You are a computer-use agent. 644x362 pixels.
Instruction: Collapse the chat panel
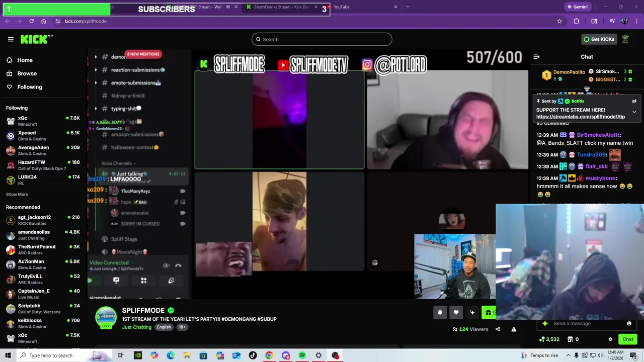click(536, 57)
